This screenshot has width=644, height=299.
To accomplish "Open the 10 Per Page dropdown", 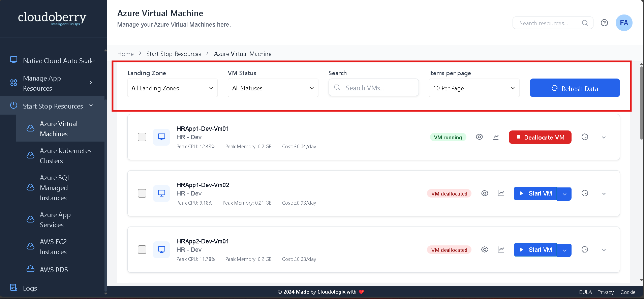I will tap(474, 88).
